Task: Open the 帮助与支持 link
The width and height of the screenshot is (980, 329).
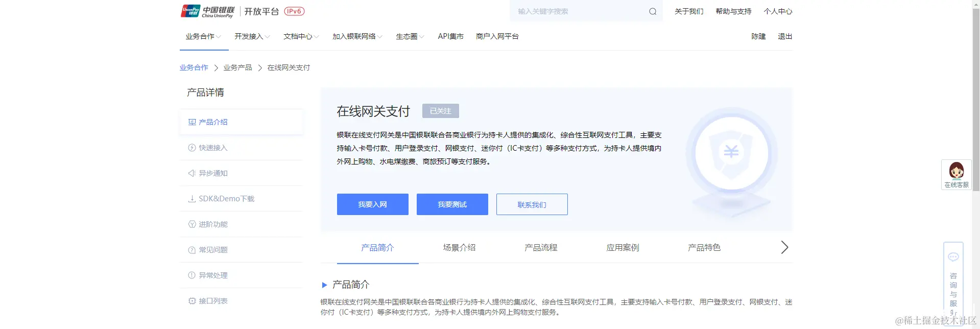Action: pyautogui.click(x=733, y=11)
